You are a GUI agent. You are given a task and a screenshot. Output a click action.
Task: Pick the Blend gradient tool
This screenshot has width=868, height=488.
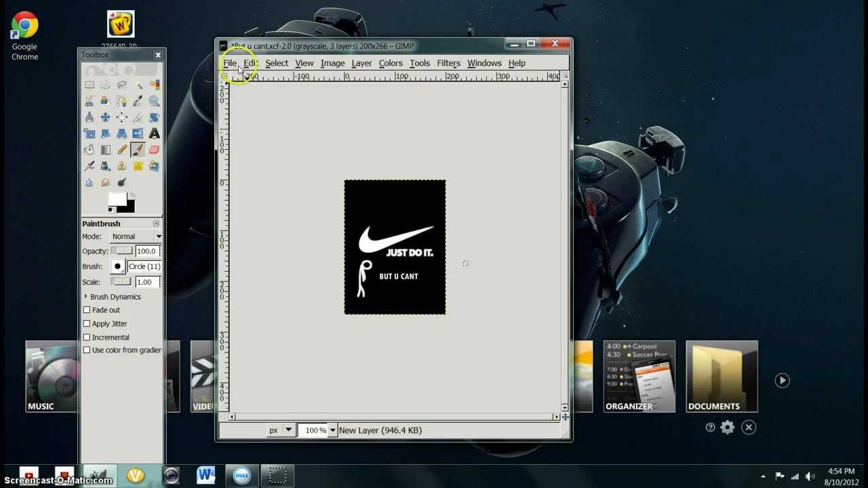click(x=105, y=150)
